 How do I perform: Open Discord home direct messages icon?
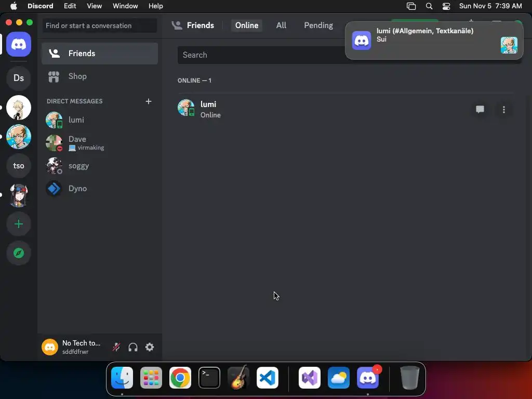pyautogui.click(x=19, y=44)
